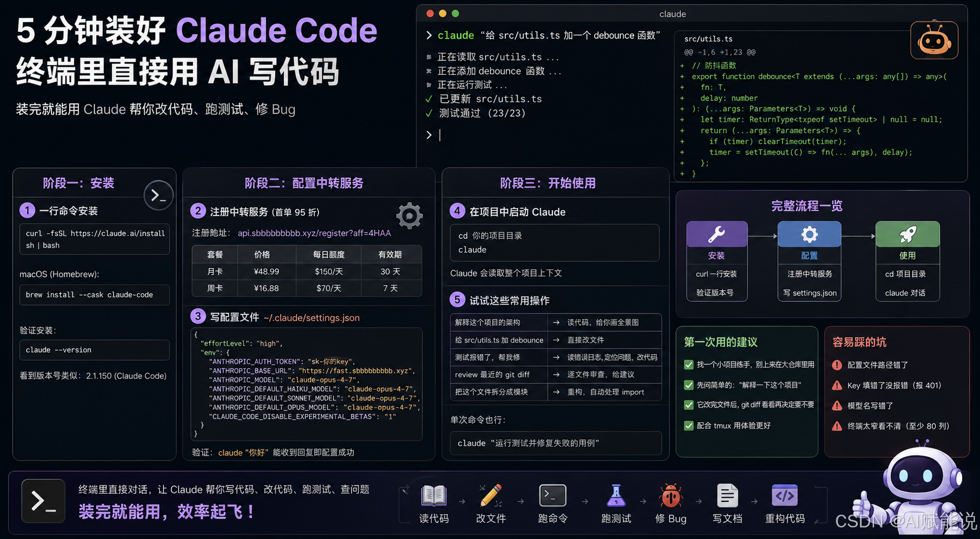Click the orange robot icon in the claude window
The image size is (980, 539).
click(934, 40)
